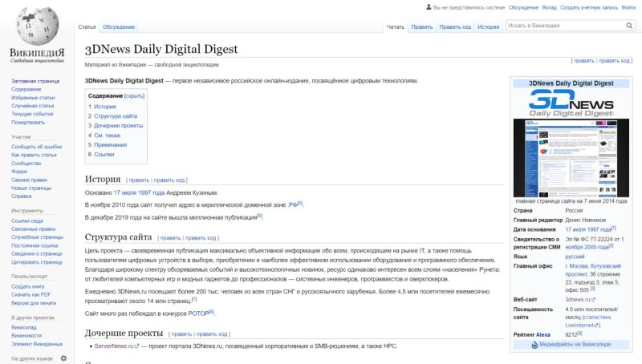Click Пожертвовать sidebar link

(x=28, y=123)
